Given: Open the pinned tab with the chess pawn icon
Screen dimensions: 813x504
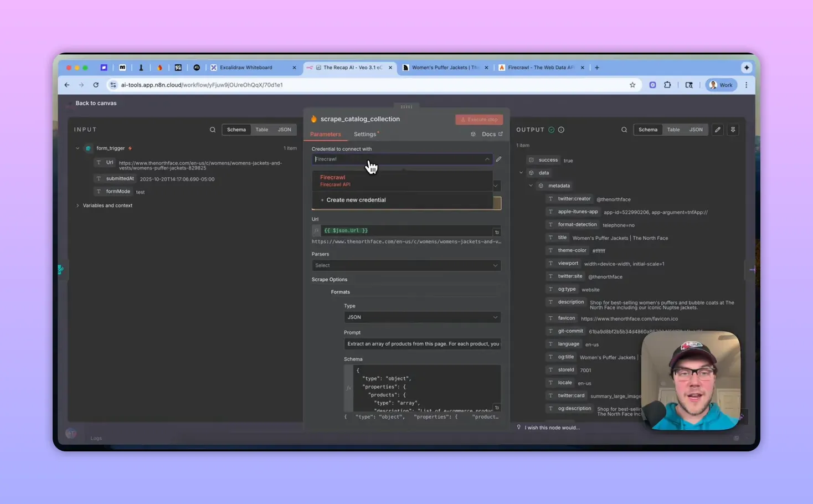Looking at the screenshot, I should coord(141,68).
